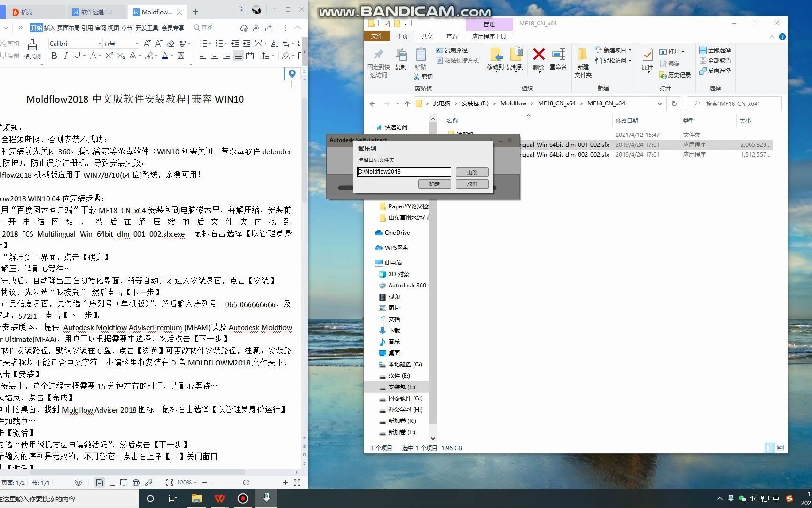Decrease indent in WPS toolbar

(x=234, y=43)
